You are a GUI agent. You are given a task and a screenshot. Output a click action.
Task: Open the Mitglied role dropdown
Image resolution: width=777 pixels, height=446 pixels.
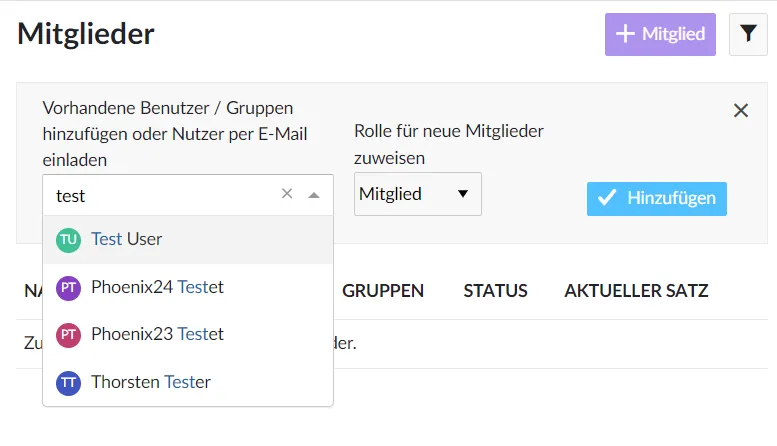tap(418, 194)
